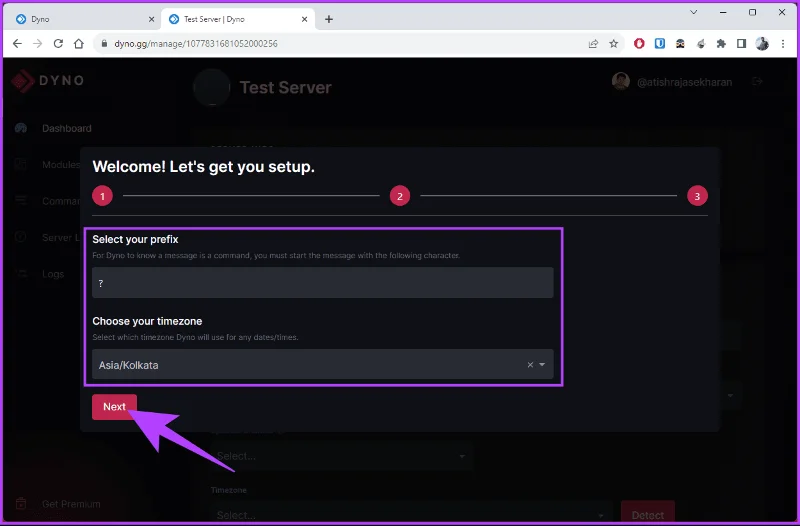Open the Extensions puzzle piece menu
Image resolution: width=800 pixels, height=526 pixels.
click(x=721, y=44)
